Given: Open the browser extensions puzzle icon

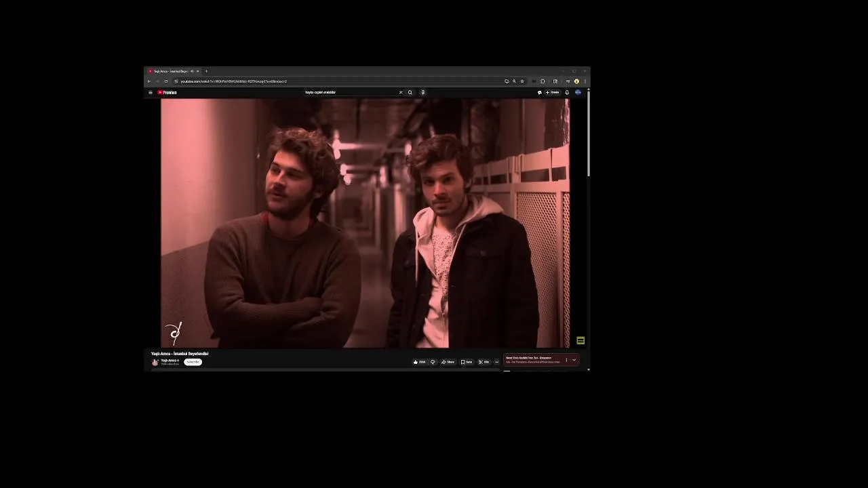Looking at the screenshot, I should coord(542,81).
